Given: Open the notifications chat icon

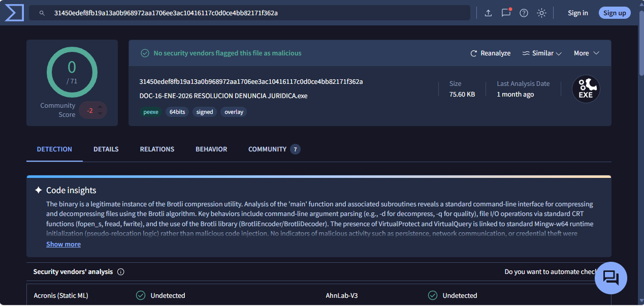Looking at the screenshot, I should (x=506, y=13).
